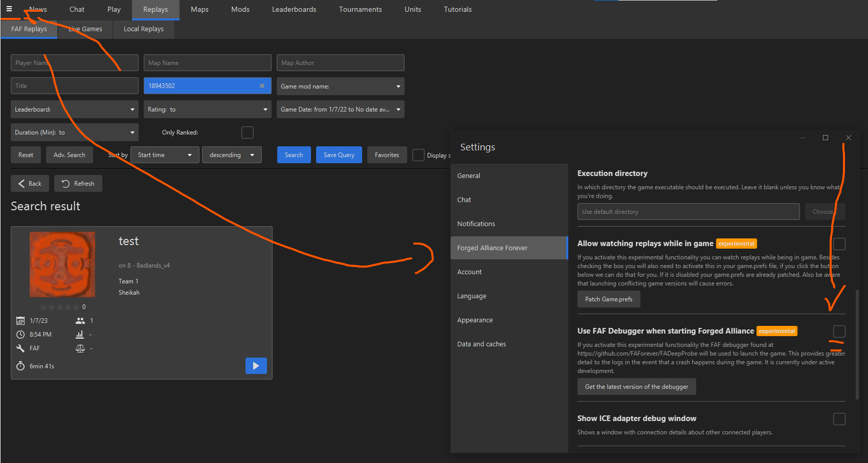Enable Allow watching replays while in game
The height and width of the screenshot is (463, 868).
click(x=839, y=244)
